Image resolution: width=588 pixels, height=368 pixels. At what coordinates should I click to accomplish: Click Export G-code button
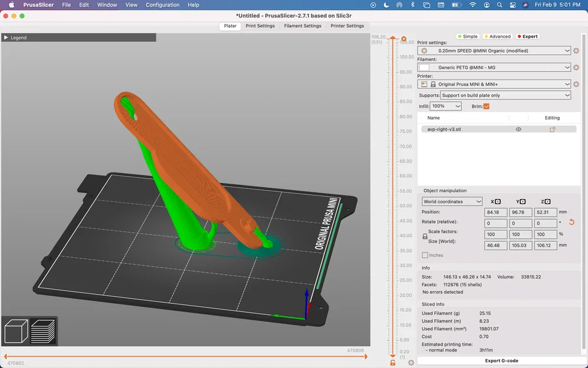pos(502,360)
